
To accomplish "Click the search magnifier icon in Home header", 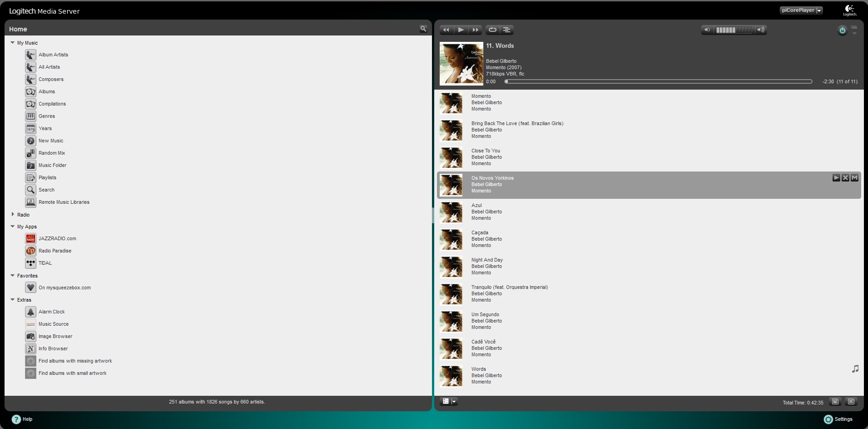I will [423, 29].
